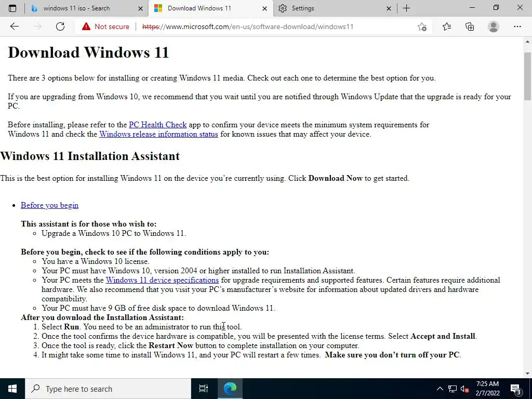The image size is (532, 399).
Task: Click the Not secure warning icon
Action: point(86,26)
